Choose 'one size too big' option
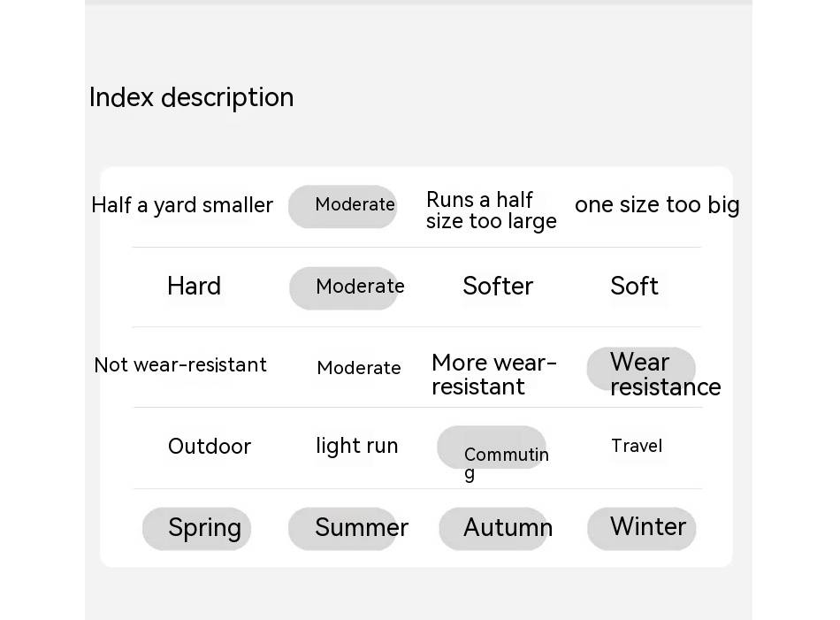 pos(657,205)
